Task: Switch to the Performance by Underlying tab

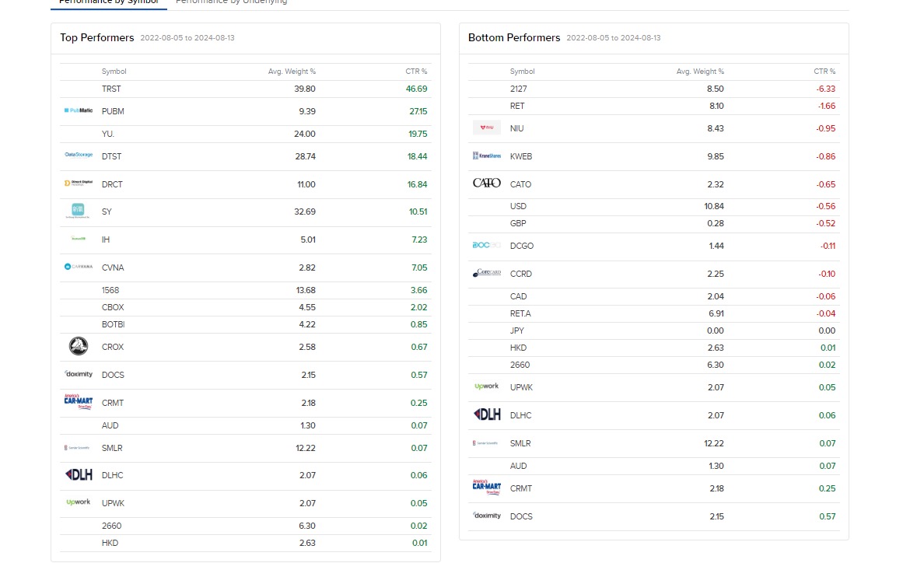Action: [x=231, y=2]
